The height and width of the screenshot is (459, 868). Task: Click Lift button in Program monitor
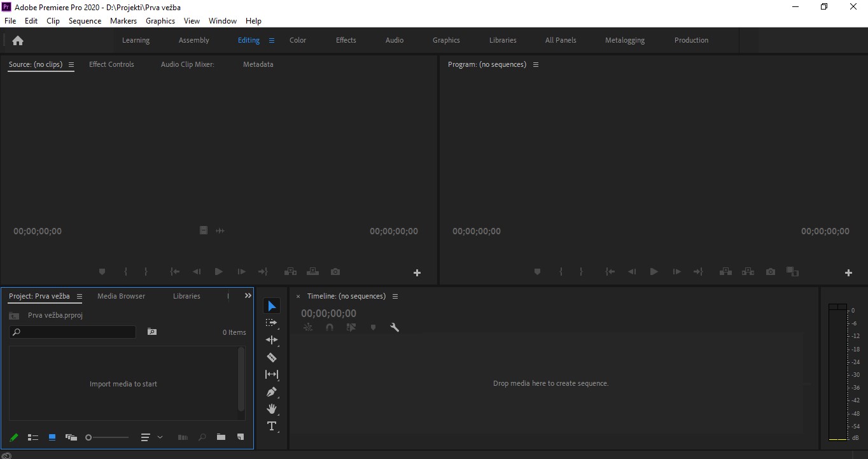725,272
